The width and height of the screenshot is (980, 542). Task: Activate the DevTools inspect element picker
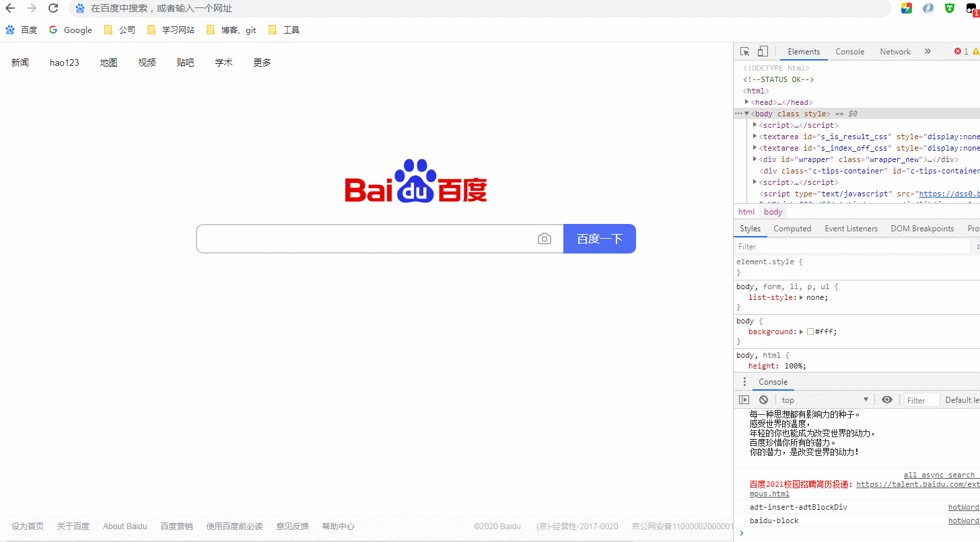click(745, 52)
